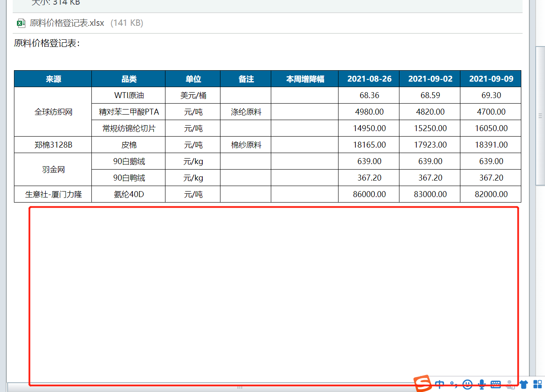Viewport: 545px width, 392px height.
Task: Select the "2021-08-26" column header
Action: (x=369, y=79)
